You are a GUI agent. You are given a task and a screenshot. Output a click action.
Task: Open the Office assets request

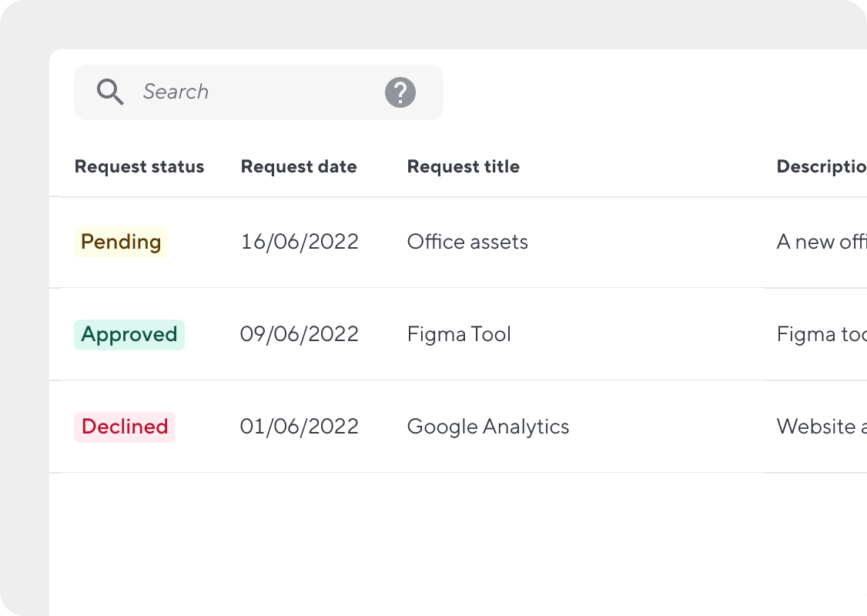click(467, 242)
